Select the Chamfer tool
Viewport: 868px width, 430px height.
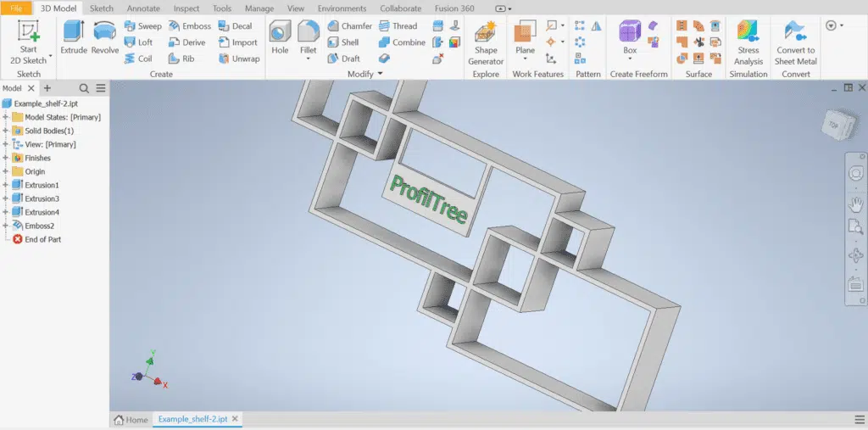tap(349, 26)
